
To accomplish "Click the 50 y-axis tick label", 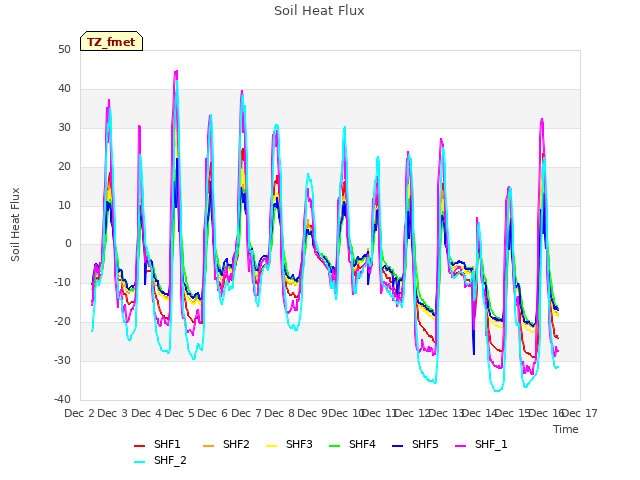I will 64,50.
